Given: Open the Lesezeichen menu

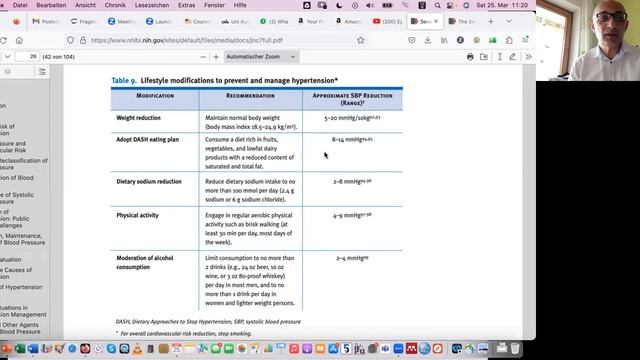Looking at the screenshot, I should coord(152,5).
